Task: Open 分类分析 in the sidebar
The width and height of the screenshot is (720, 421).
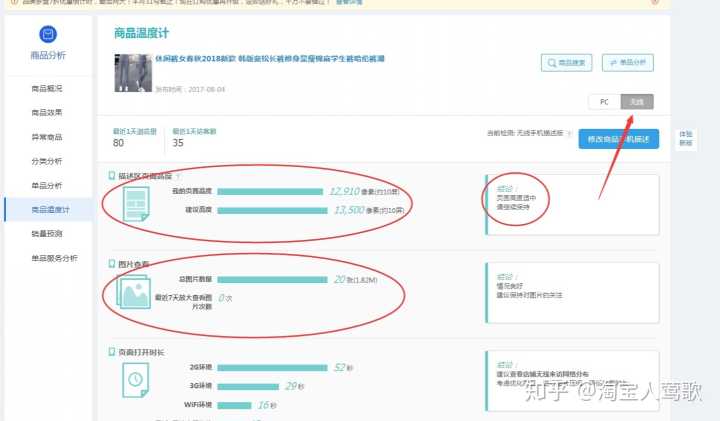Action: pyautogui.click(x=47, y=161)
